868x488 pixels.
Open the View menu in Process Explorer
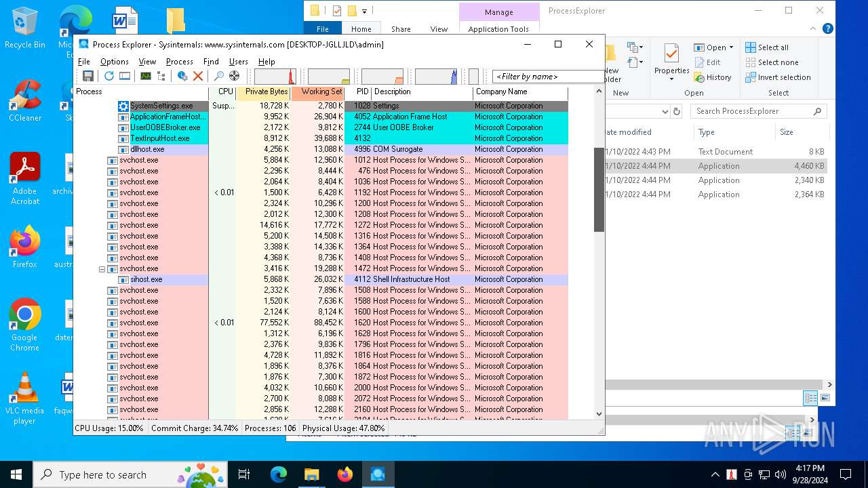tap(147, 61)
